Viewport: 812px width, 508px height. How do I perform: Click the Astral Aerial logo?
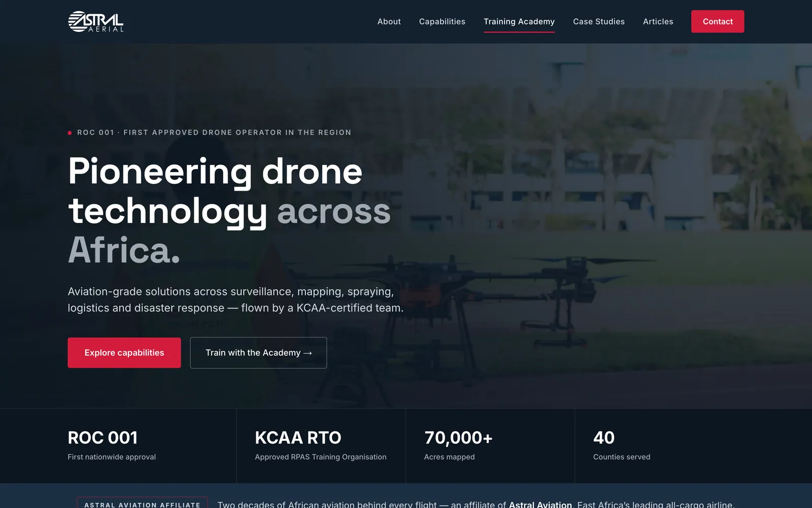tap(96, 21)
